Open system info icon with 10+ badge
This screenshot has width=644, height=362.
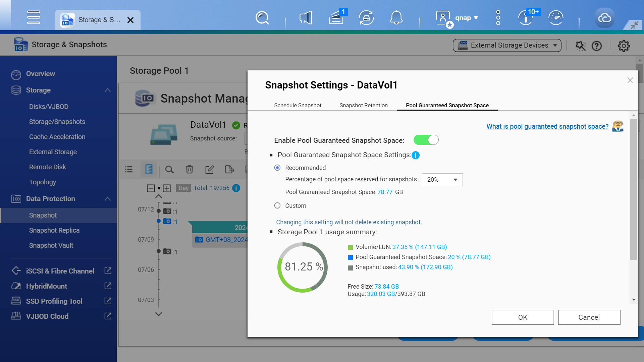[x=526, y=18]
